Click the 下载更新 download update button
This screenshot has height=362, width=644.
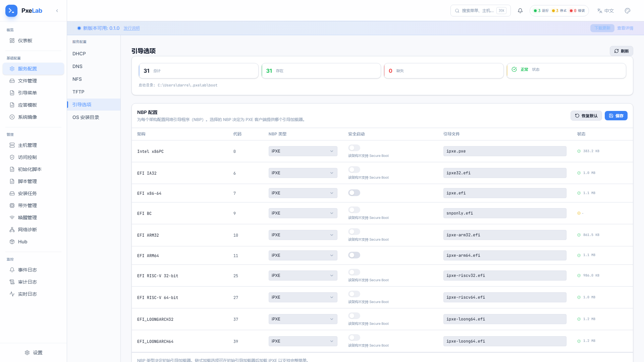point(602,28)
